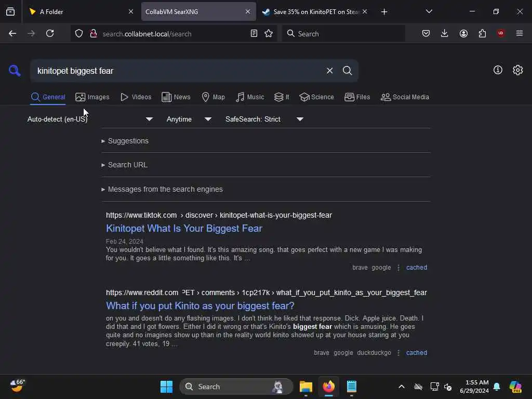Open Kinitopet What Is Your Biggest Fear

(184, 229)
